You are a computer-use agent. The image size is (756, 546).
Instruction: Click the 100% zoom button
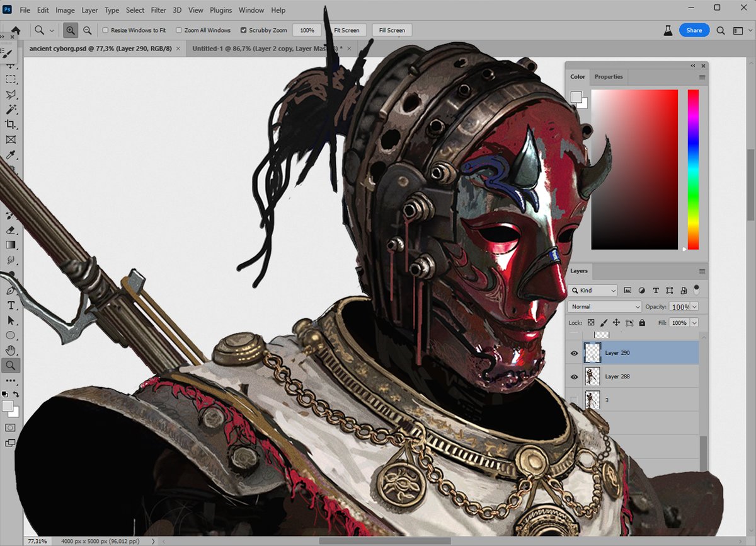pyautogui.click(x=307, y=30)
